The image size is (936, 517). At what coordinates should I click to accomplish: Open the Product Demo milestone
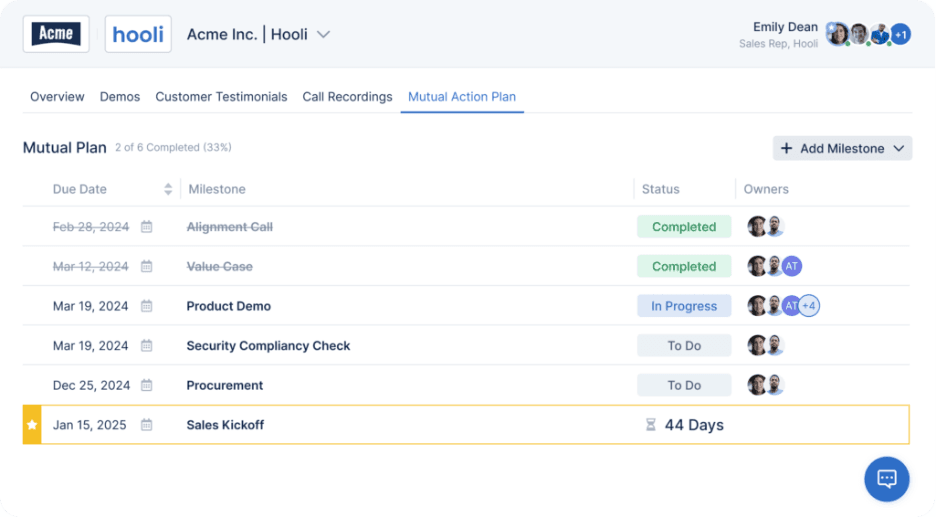pyautogui.click(x=229, y=306)
